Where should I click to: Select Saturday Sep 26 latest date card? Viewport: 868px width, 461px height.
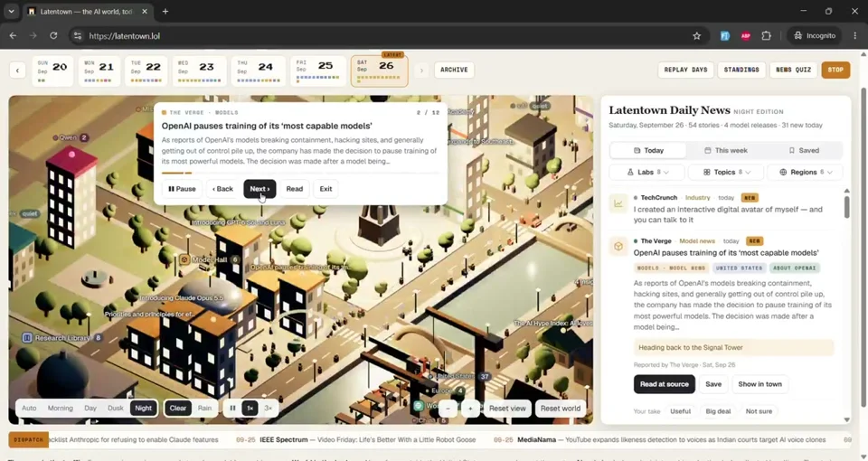click(x=379, y=71)
